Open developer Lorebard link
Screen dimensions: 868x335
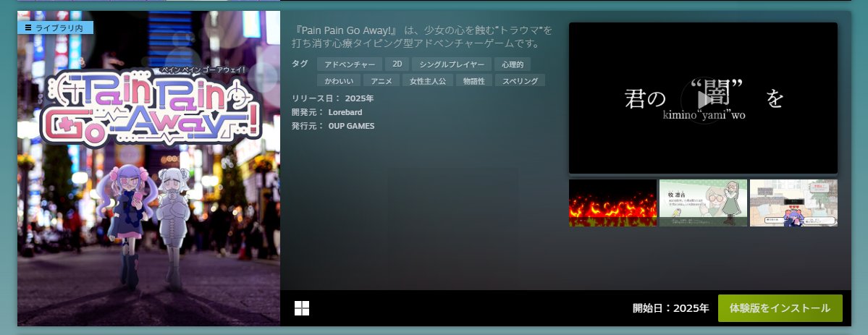pos(345,112)
